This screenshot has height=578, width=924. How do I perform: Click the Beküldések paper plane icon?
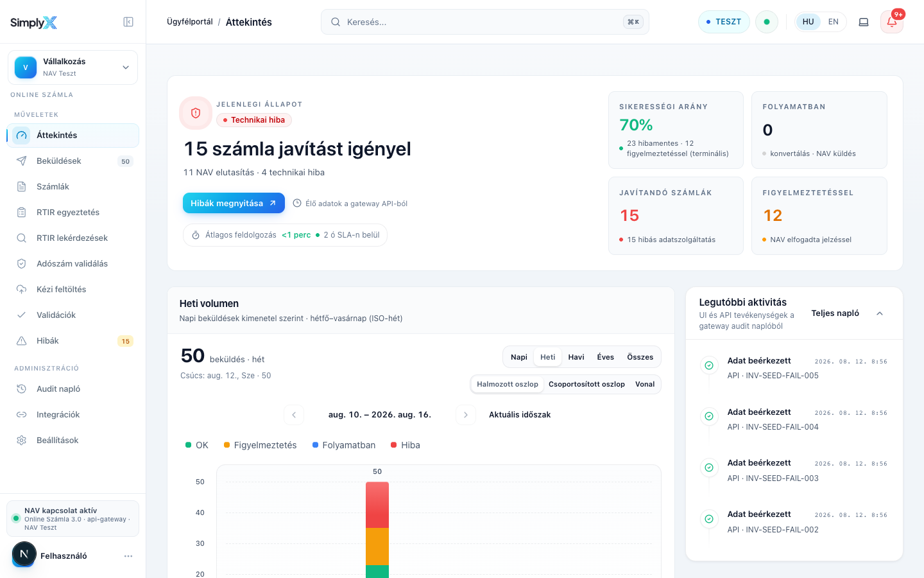pyautogui.click(x=22, y=161)
